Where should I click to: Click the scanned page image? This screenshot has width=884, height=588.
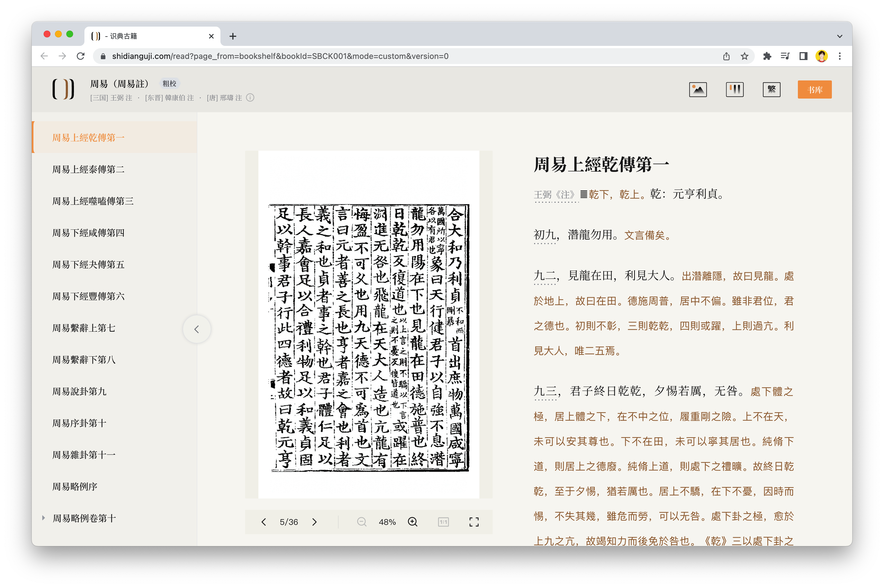pyautogui.click(x=369, y=324)
